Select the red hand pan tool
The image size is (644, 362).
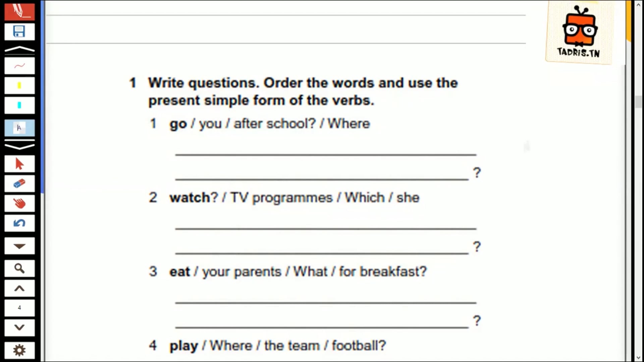[x=19, y=203]
